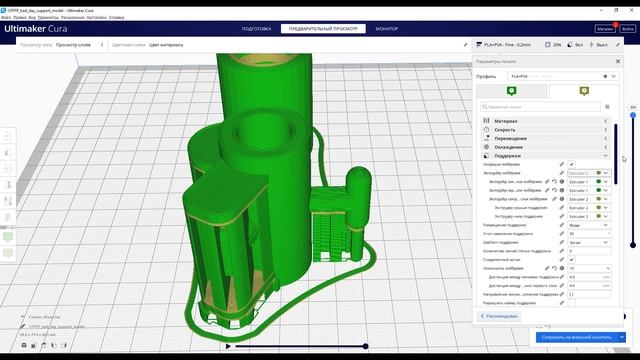640x360 pixels.
Task: Expand the Travel settings category
Action: click(546, 138)
